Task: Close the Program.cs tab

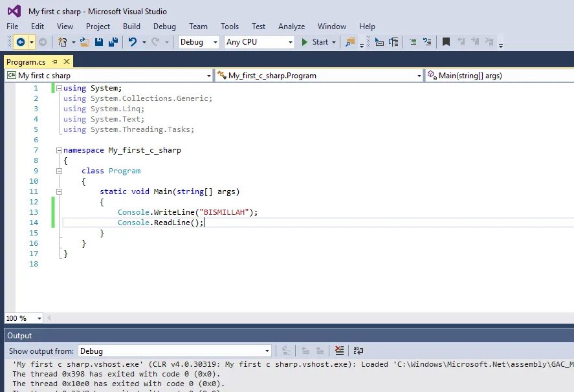Action: [67, 61]
